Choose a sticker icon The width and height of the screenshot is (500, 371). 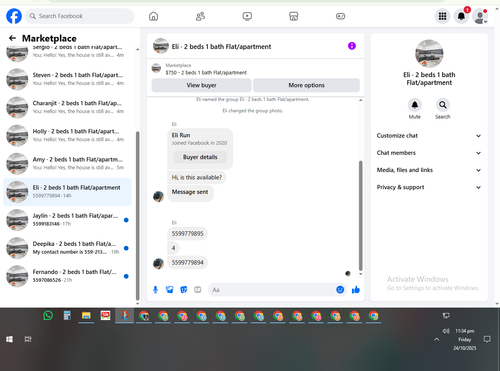[184, 290]
